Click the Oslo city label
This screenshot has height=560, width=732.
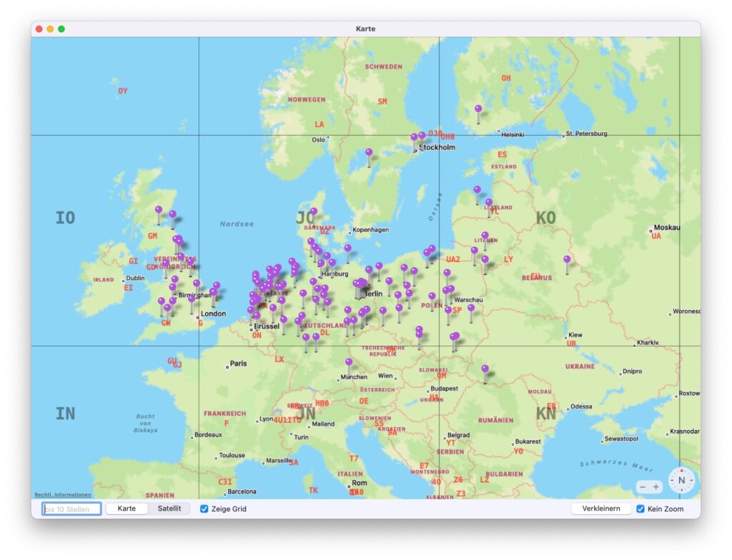click(x=318, y=139)
